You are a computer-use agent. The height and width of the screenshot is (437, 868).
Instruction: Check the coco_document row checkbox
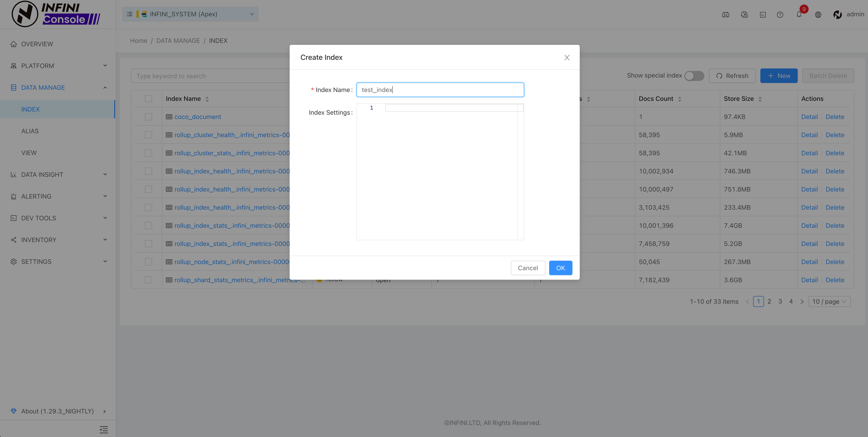pos(148,117)
